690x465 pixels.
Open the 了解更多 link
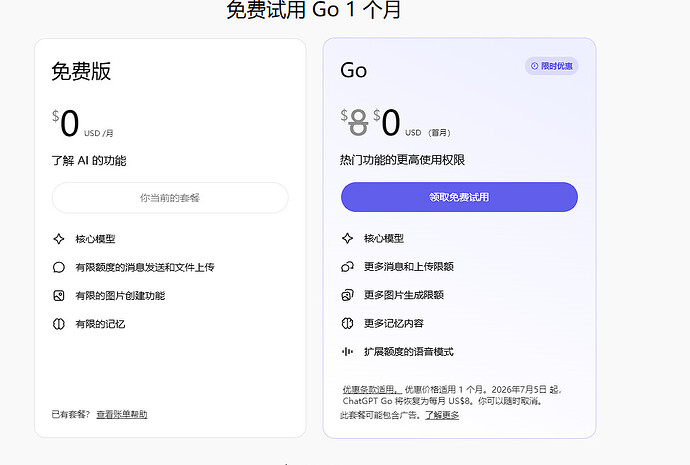pyautogui.click(x=442, y=415)
